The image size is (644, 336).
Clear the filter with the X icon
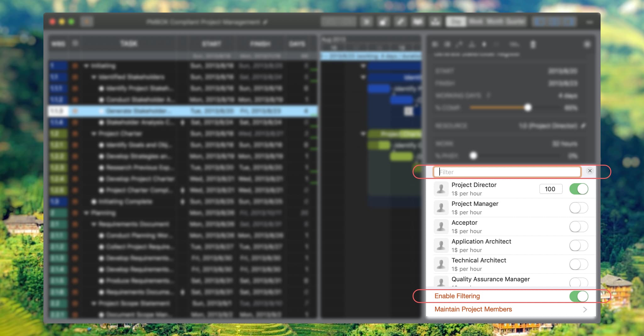tap(590, 171)
